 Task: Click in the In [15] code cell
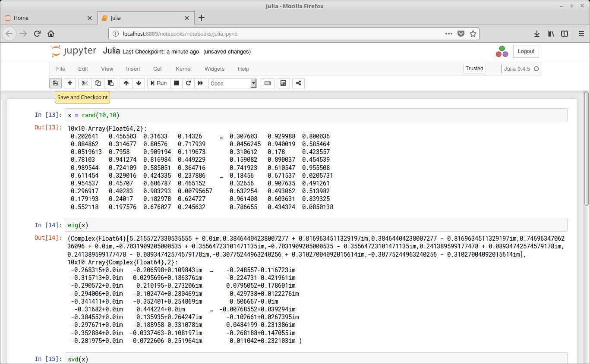pos(173,359)
